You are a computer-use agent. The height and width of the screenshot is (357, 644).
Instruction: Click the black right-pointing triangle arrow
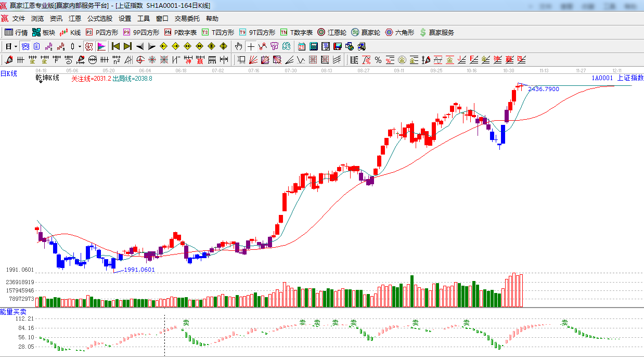tap(151, 46)
